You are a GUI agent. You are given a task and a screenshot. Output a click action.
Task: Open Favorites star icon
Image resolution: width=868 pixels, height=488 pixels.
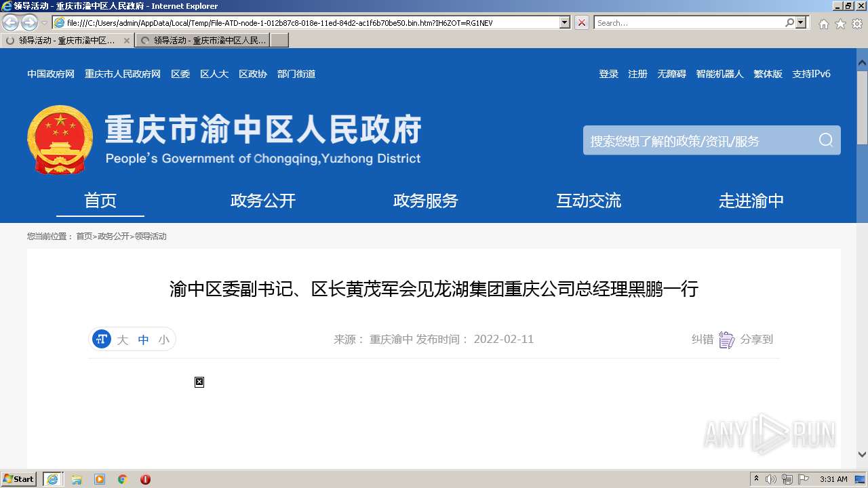point(840,24)
